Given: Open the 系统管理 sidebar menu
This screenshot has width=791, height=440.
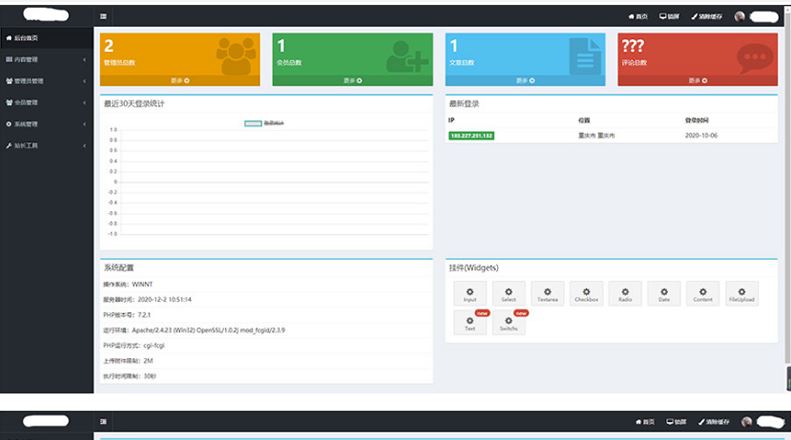Looking at the screenshot, I should pyautogui.click(x=46, y=124).
